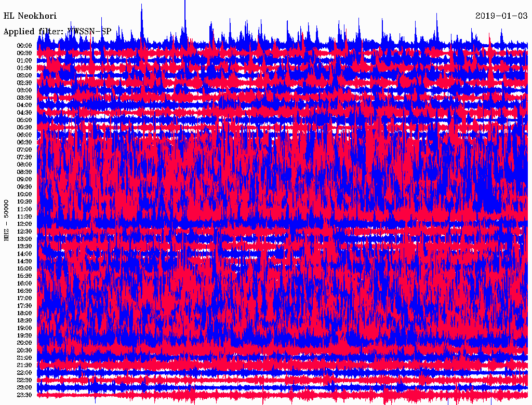Select the 17:00 time label
Viewport: 532px width, 405px height.
[24, 299]
